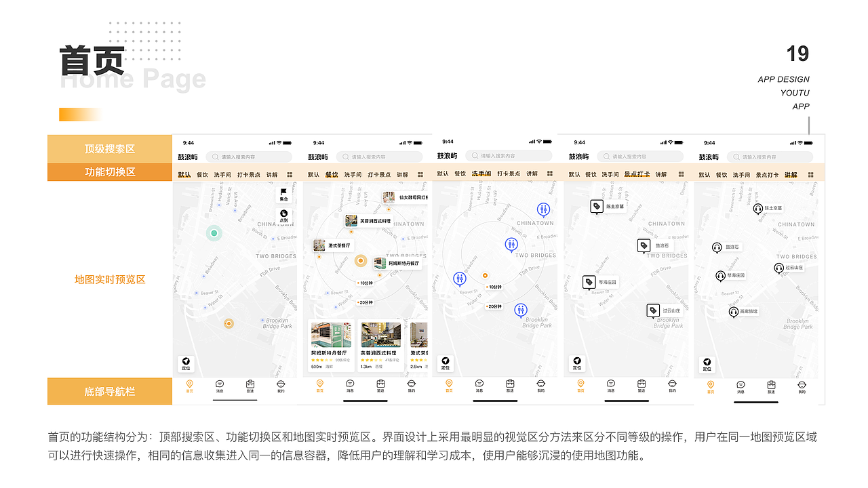Focus search field on audio guide screen
868x488 pixels.
[770, 157]
